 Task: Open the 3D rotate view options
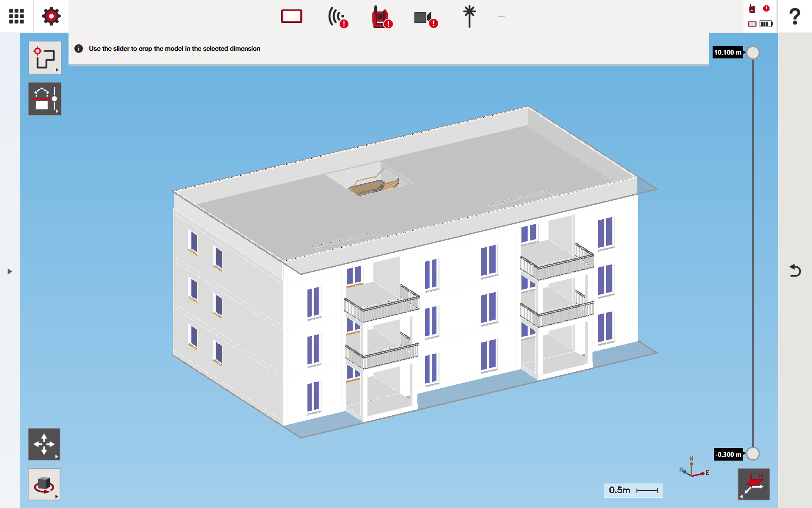tap(44, 484)
